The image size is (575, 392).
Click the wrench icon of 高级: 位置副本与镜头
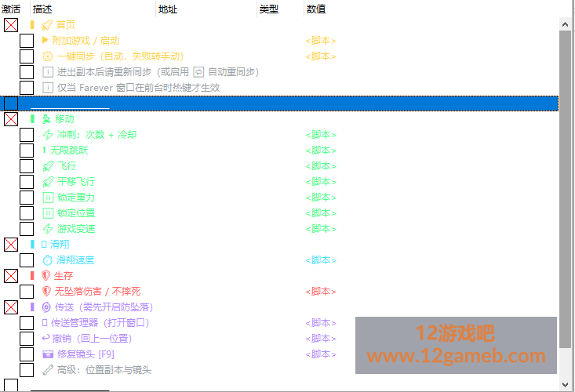[x=48, y=370]
